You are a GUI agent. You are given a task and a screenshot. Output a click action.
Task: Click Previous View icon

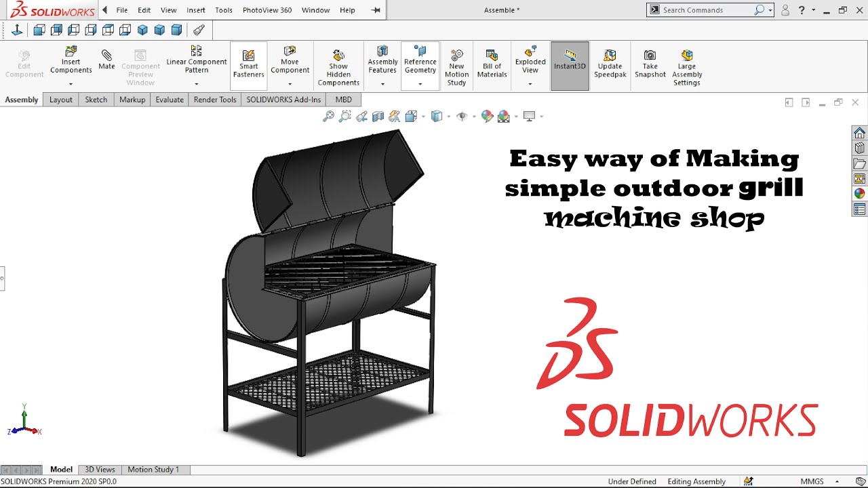361,117
